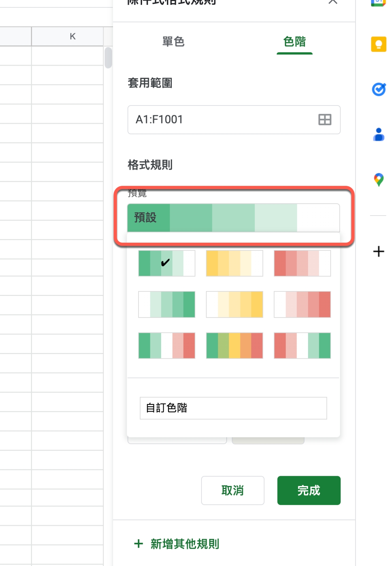Click the A1:F1001 range input field

click(222, 120)
